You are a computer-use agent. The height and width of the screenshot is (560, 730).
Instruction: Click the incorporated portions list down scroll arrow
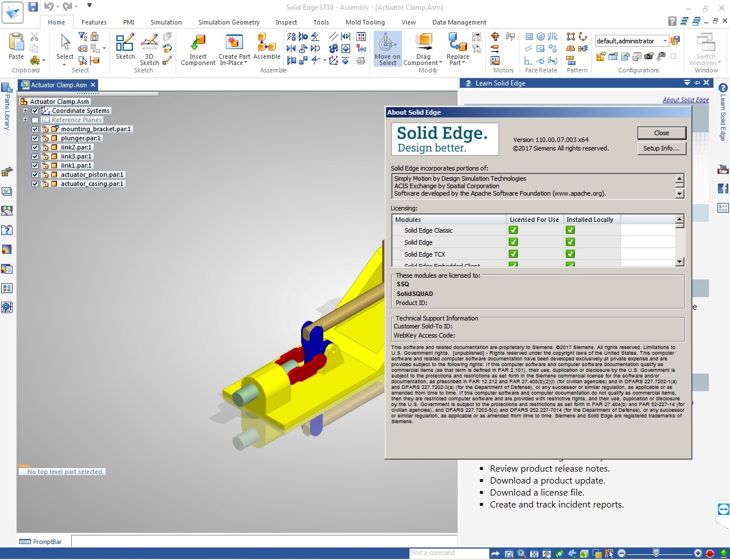pos(679,194)
